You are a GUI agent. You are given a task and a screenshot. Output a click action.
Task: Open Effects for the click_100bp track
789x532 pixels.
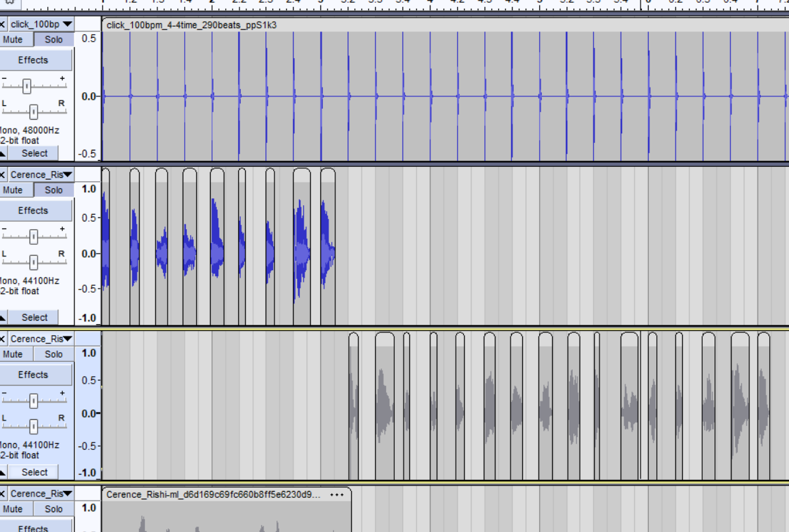pos(34,60)
